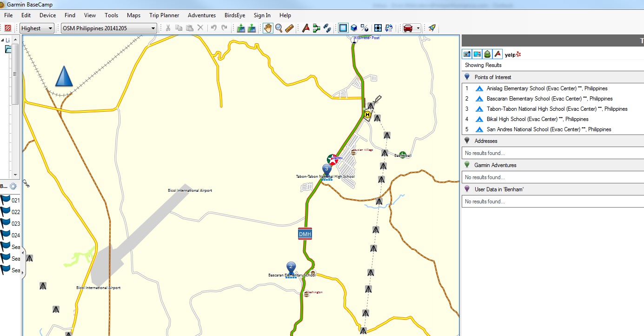Screen dimensions: 644x336
Task: Open the File menu
Action: click(x=8, y=15)
